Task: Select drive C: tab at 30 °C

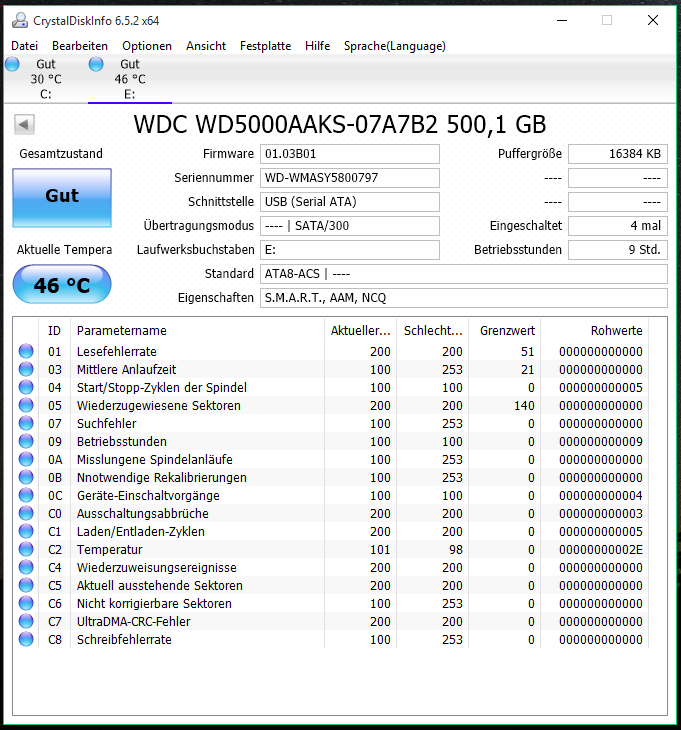Action: 46,79
